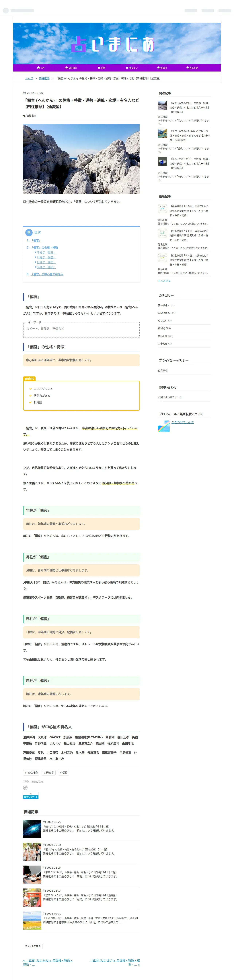Open the 墓 (ぼ) article thumbnail
The width and height of the screenshot is (234, 980).
(x=32, y=851)
